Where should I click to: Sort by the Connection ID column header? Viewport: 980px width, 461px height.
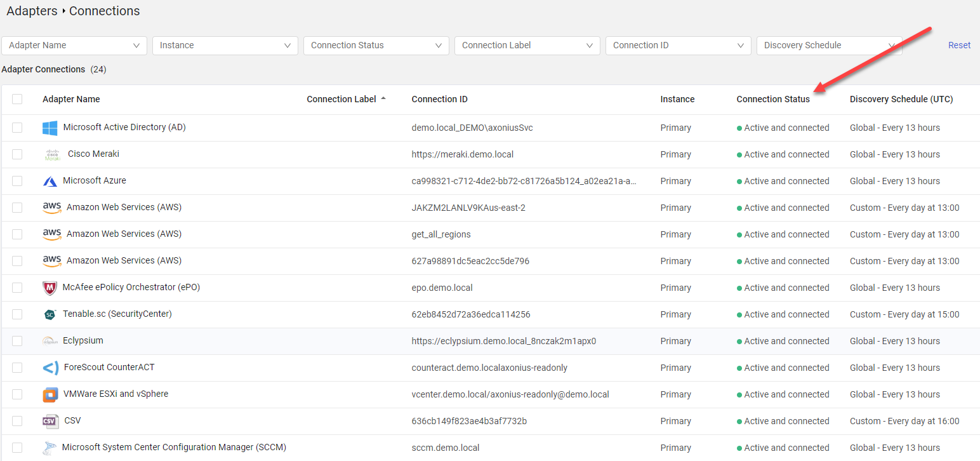pos(439,99)
